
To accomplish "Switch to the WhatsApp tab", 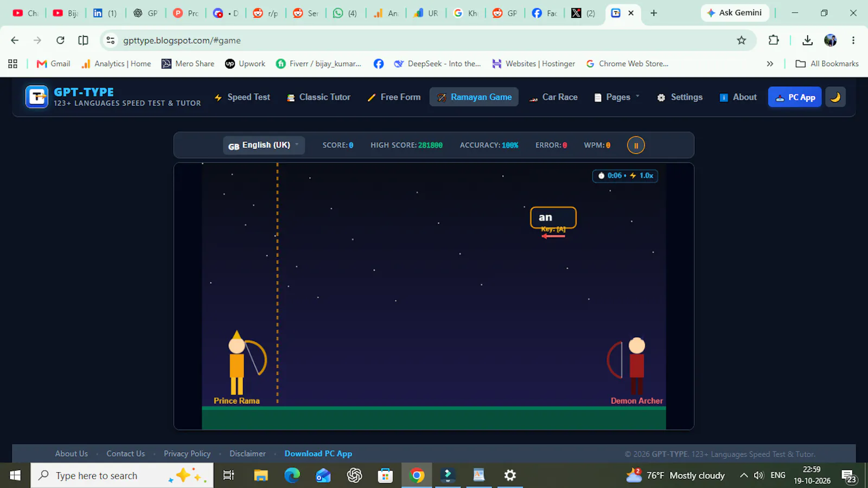I will [x=345, y=13].
